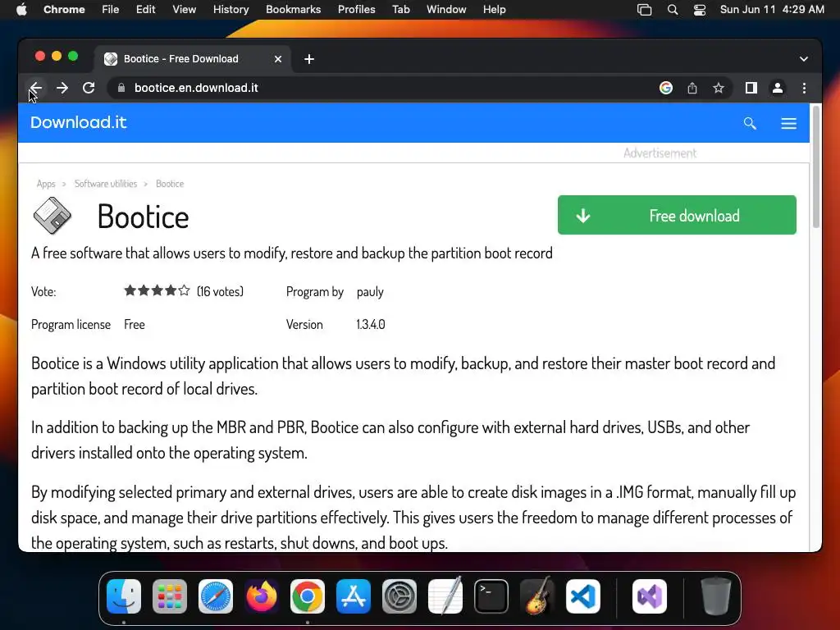
Task: Launch Visual Studio from the Dock
Action: pyautogui.click(x=650, y=596)
